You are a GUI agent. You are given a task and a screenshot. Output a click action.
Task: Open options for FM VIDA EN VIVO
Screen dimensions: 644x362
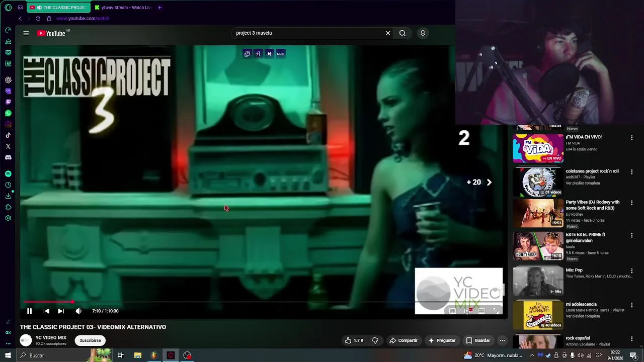[632, 138]
